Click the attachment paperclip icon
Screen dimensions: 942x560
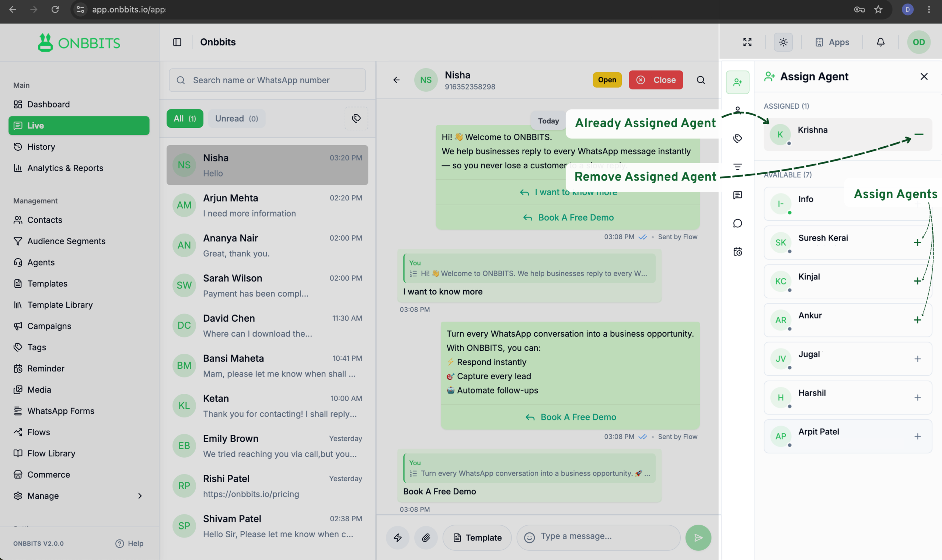[x=426, y=538]
